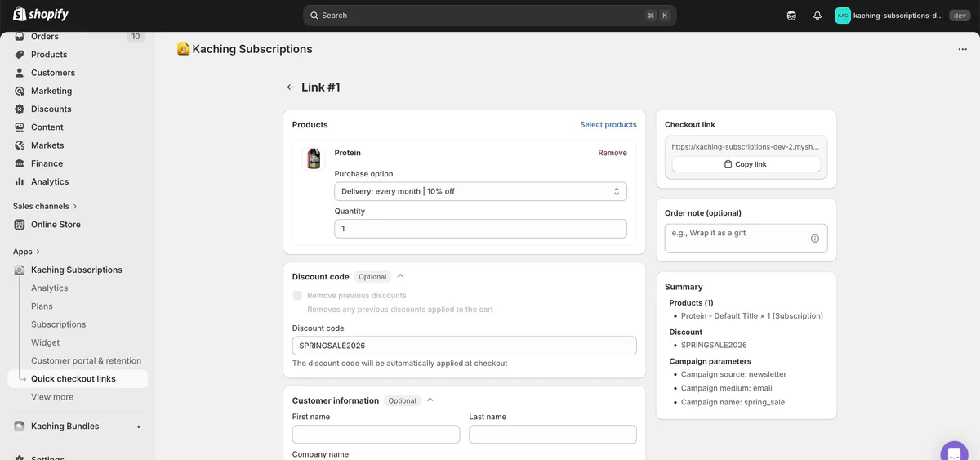Open notifications bell
The width and height of the screenshot is (980, 460).
click(817, 16)
